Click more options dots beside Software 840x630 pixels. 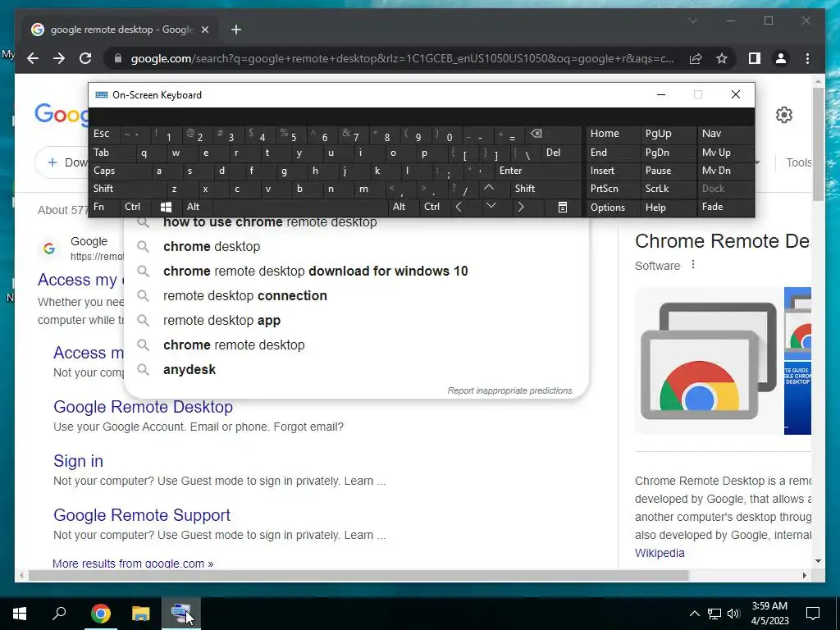(x=692, y=265)
